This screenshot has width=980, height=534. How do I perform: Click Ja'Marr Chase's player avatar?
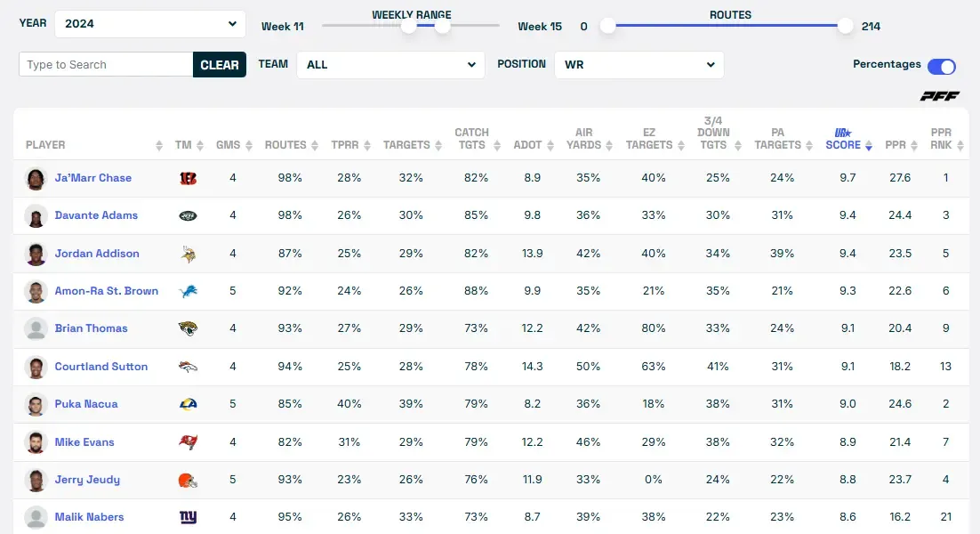[x=36, y=178]
